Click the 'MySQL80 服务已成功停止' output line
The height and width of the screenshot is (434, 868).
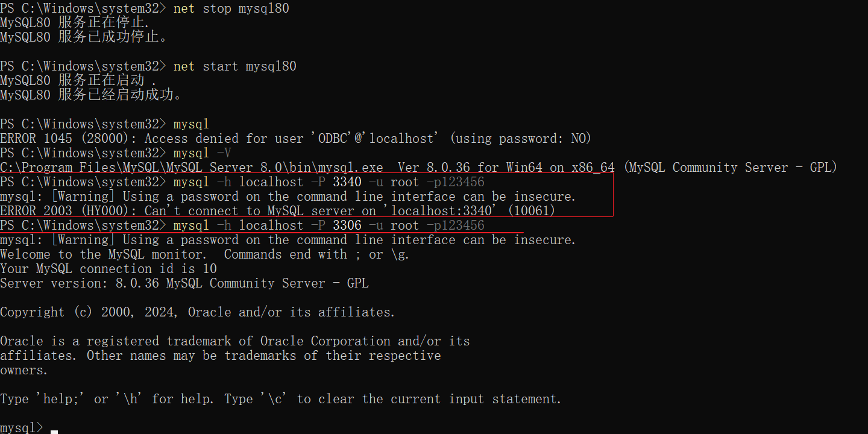point(84,37)
